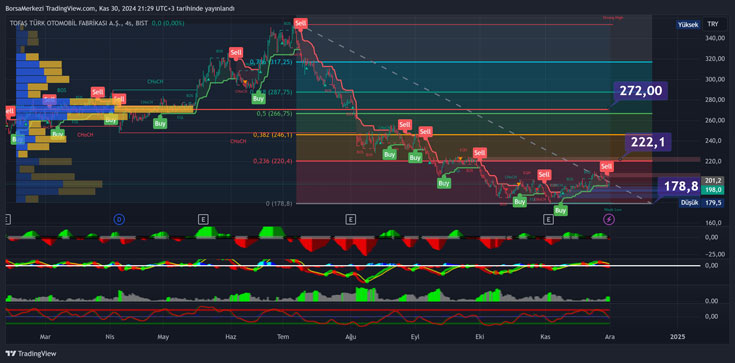Click the 201,2 gray price tag
Viewport: 735px width, 363px height.
(x=712, y=181)
